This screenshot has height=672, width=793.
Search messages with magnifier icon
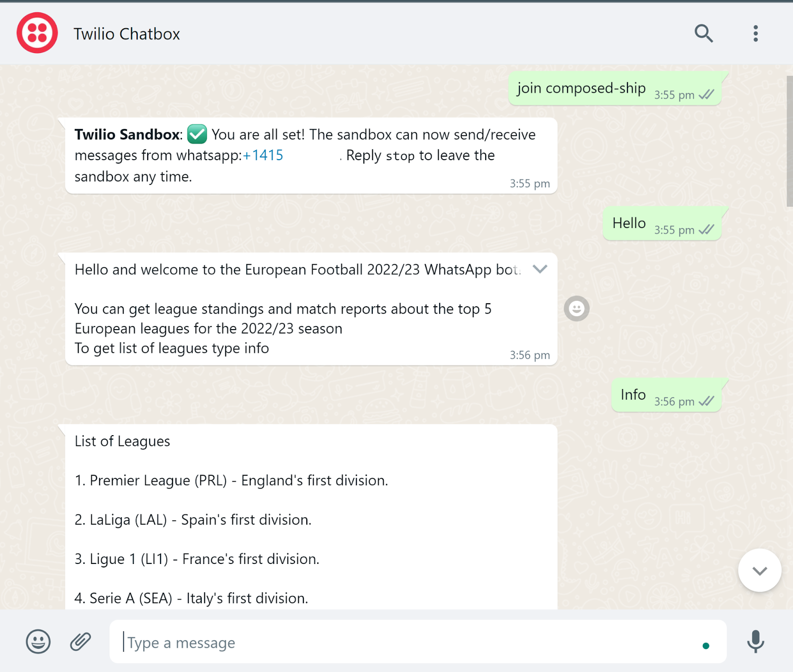pos(703,33)
